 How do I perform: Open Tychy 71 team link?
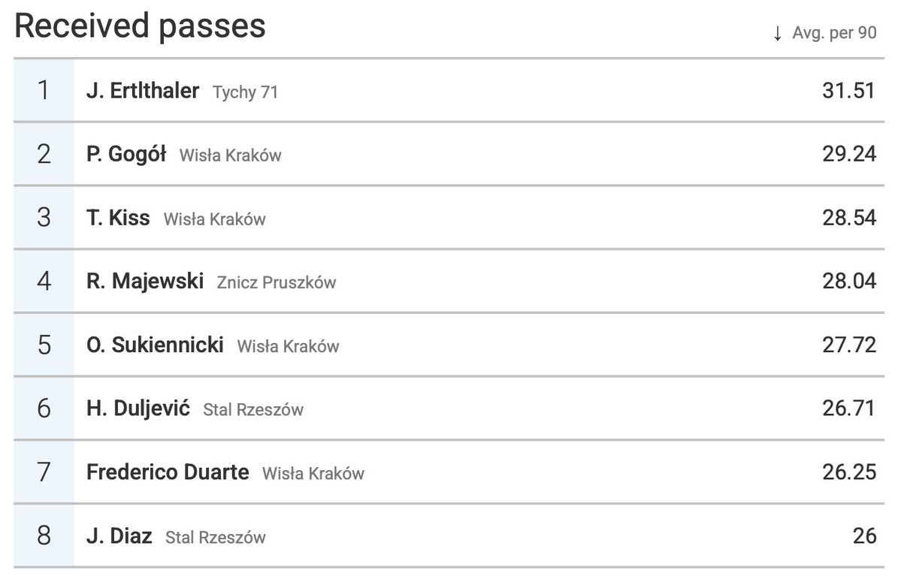pos(246,92)
